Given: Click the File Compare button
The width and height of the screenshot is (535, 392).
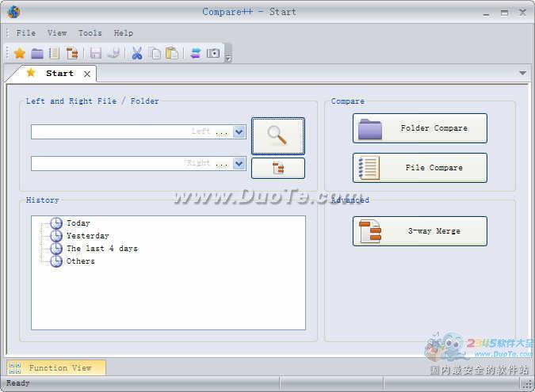Looking at the screenshot, I should 420,168.
